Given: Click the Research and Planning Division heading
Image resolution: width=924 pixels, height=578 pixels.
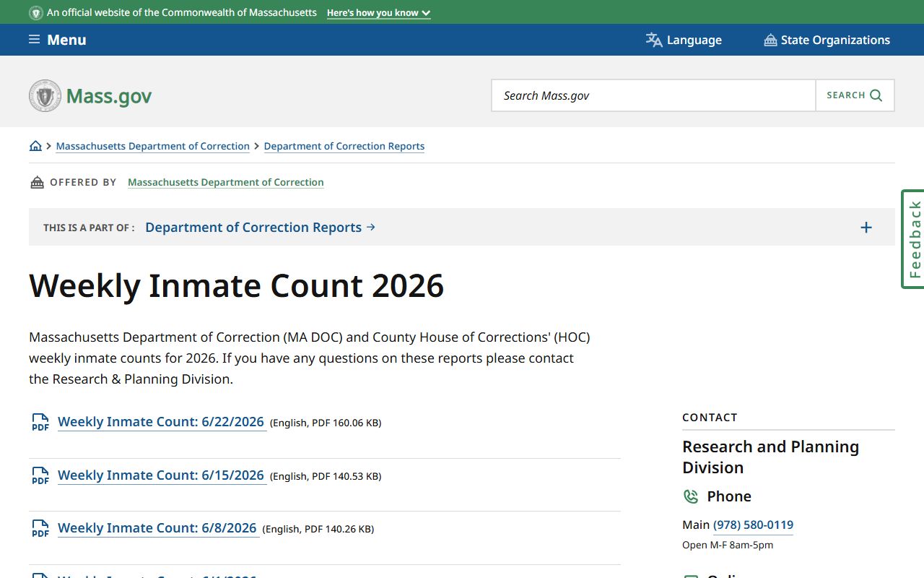Looking at the screenshot, I should [x=771, y=457].
